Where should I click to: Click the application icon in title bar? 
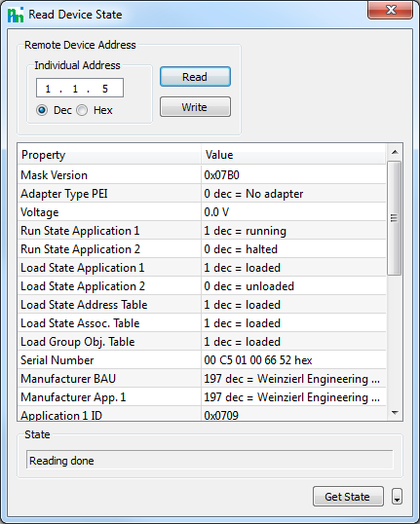click(x=16, y=15)
